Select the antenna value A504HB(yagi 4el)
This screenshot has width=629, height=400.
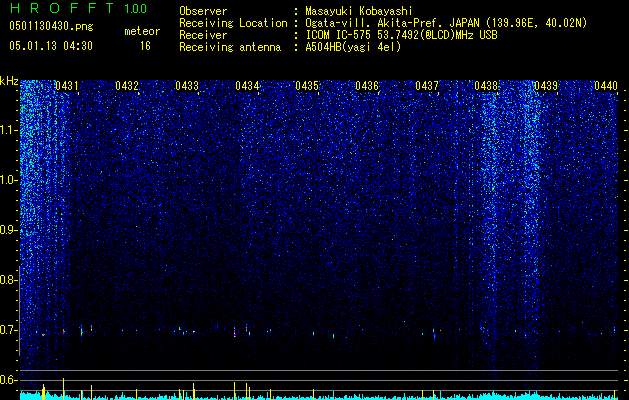tap(353, 47)
